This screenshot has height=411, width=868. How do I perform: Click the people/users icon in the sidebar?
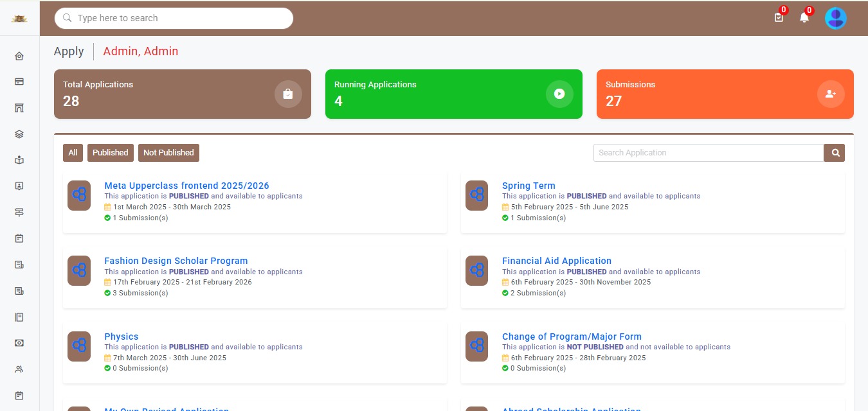19,369
